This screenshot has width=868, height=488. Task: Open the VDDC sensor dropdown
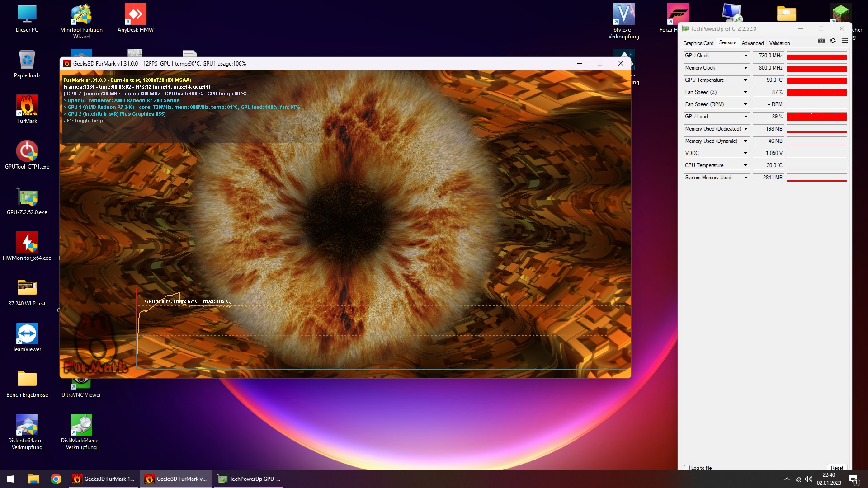(x=745, y=153)
